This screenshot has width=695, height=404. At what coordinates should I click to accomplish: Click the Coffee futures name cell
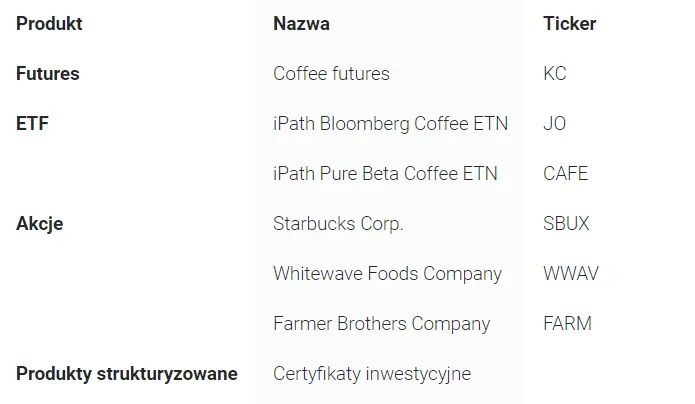pyautogui.click(x=331, y=74)
